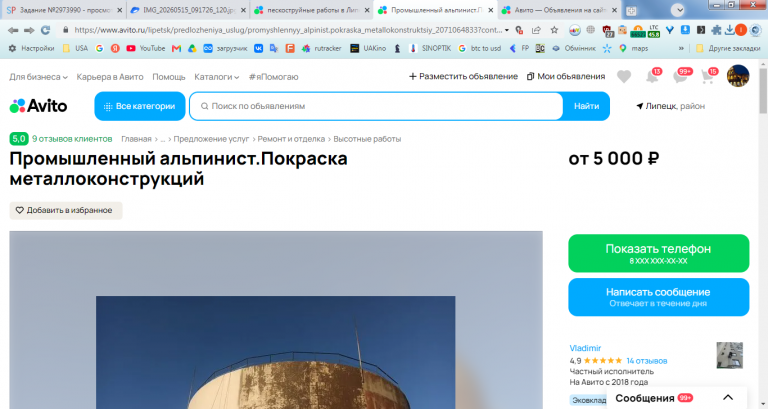This screenshot has width=768, height=409.
Task: Expand the Для бизнеса dropdown
Action: pos(38,77)
